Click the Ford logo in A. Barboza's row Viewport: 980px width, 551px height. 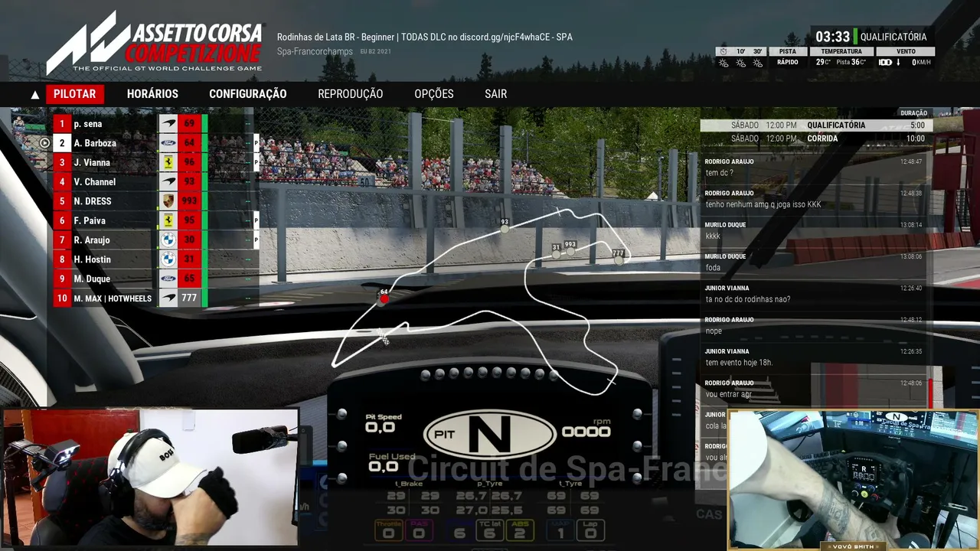(168, 143)
